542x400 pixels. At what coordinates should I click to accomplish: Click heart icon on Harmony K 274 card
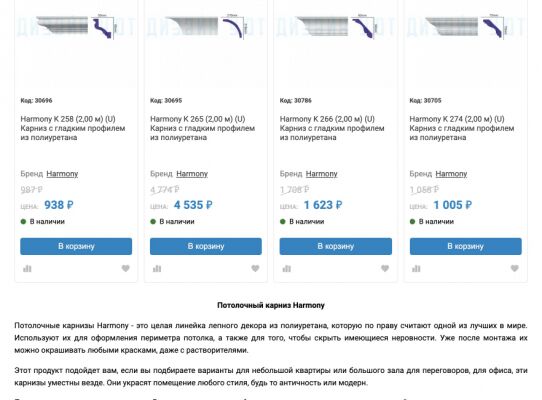514,268
